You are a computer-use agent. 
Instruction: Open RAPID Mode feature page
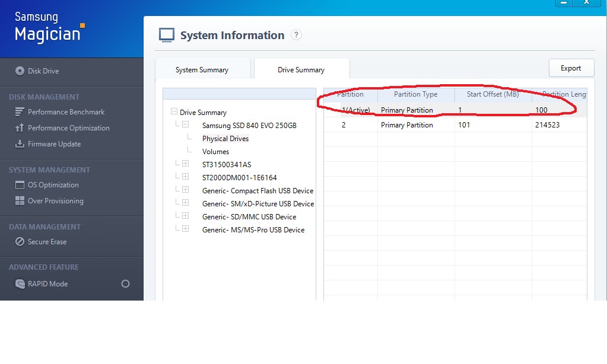click(47, 284)
